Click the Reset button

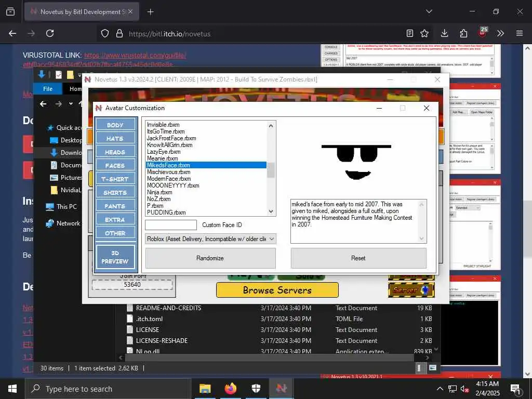(x=358, y=258)
